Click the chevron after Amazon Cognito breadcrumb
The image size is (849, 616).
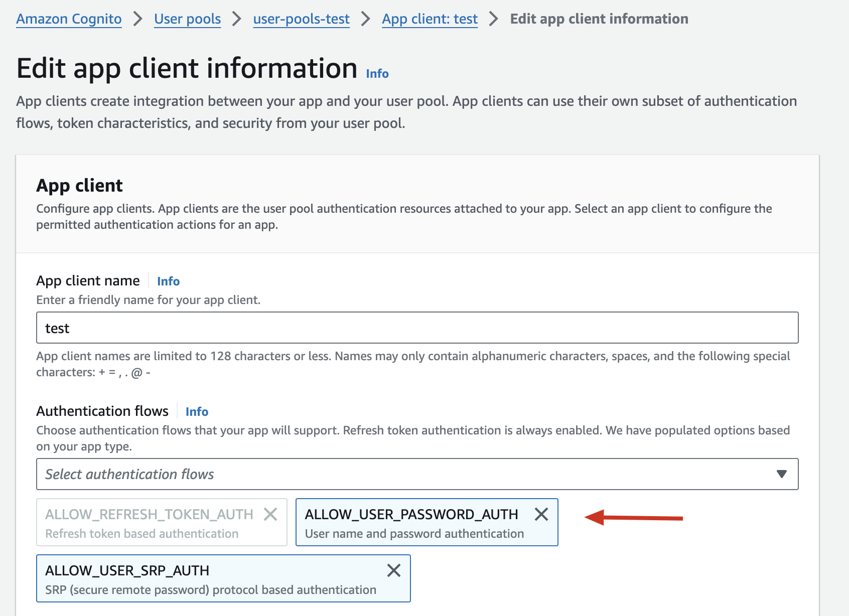[137, 19]
